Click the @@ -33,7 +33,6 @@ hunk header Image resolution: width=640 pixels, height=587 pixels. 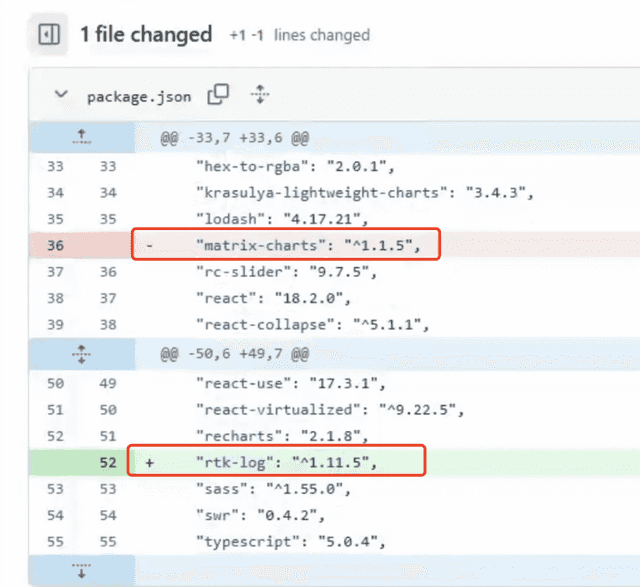pyautogui.click(x=235, y=138)
